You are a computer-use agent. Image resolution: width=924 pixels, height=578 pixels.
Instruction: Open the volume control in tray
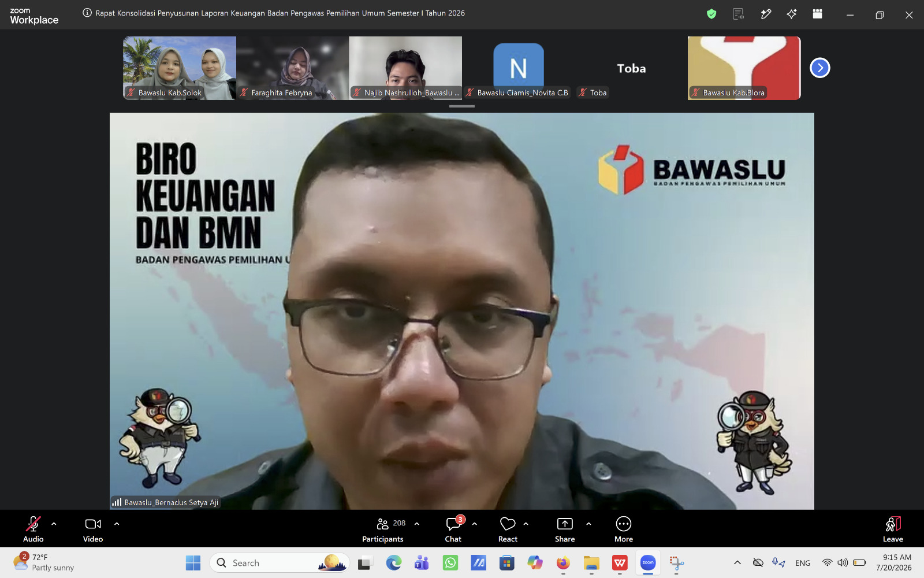point(843,563)
